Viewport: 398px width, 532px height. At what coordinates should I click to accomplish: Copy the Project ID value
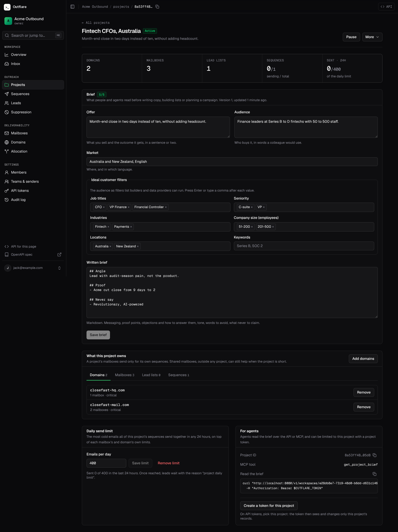(375, 455)
